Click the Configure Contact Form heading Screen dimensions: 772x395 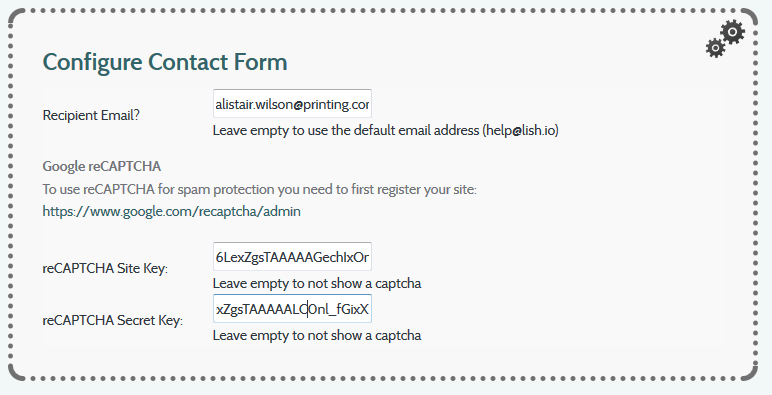click(165, 62)
